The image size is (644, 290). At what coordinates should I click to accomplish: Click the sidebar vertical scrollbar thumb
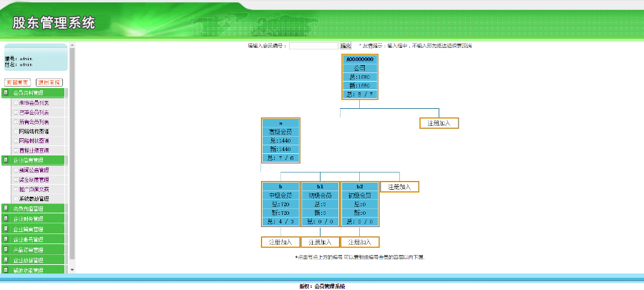point(72,153)
